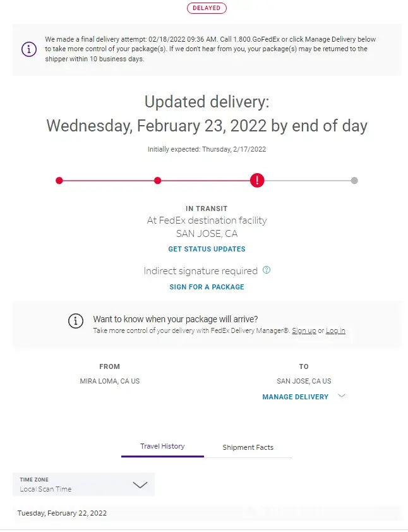The image size is (408, 532).
Task: Click the Manage Delivery link
Action: tap(295, 397)
